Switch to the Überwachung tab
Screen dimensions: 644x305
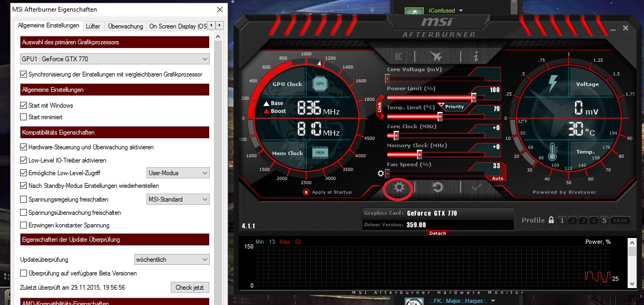(125, 26)
